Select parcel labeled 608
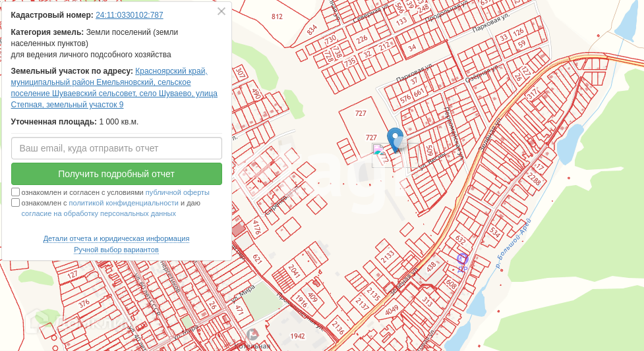Viewport: 644px width, 351px height. pyautogui.click(x=451, y=284)
